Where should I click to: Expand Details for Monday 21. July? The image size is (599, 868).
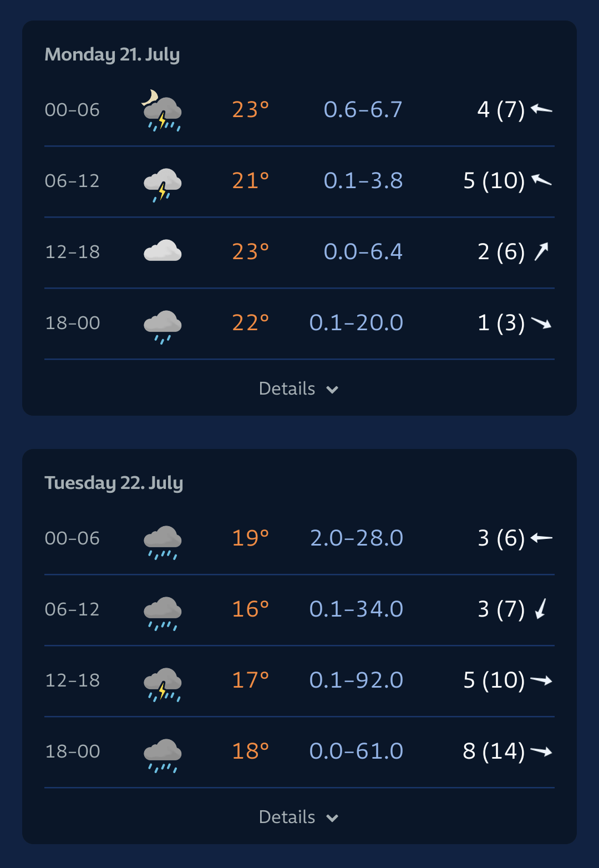(299, 388)
